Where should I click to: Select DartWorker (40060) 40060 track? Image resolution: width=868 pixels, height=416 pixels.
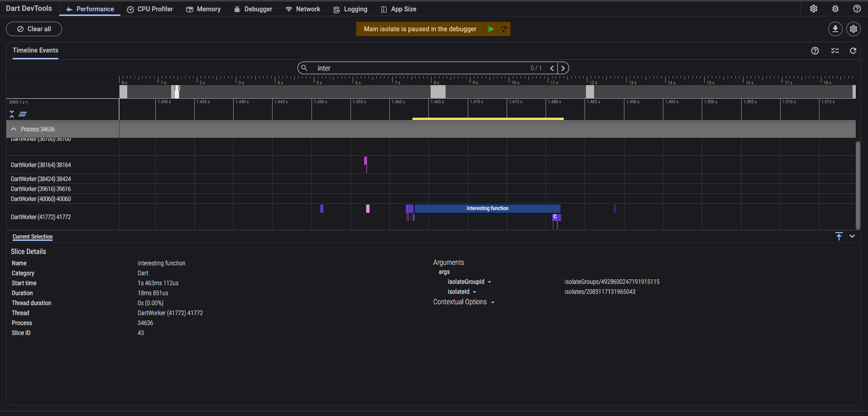(41, 199)
